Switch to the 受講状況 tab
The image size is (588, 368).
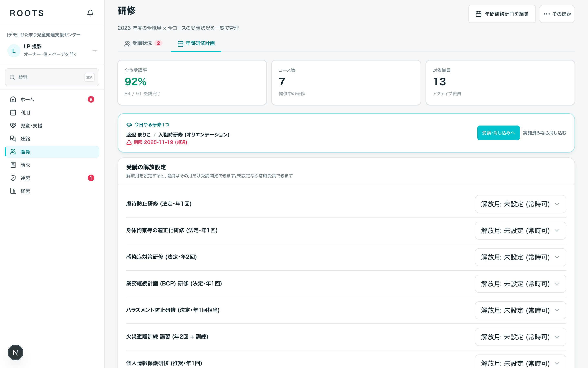143,43
